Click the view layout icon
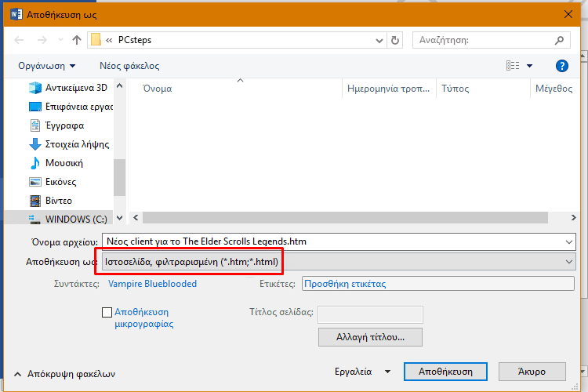Viewport: 588px width, 392px height. 513,66
